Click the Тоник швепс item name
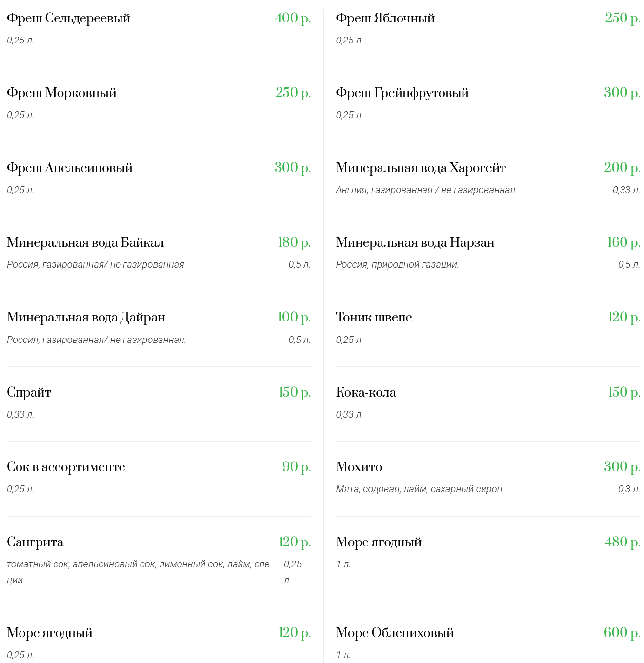 tap(374, 317)
